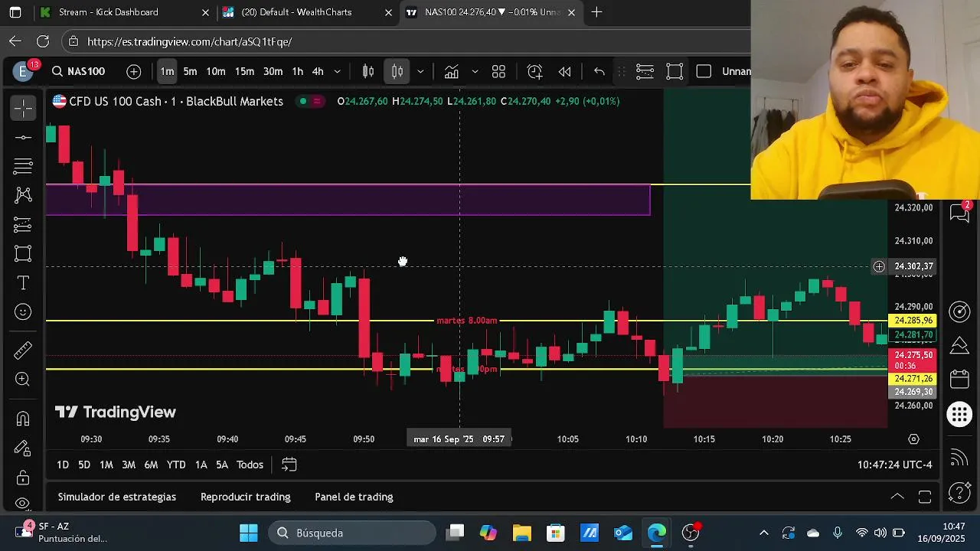Click the browser address bar URL
The image size is (980, 551).
coord(189,41)
